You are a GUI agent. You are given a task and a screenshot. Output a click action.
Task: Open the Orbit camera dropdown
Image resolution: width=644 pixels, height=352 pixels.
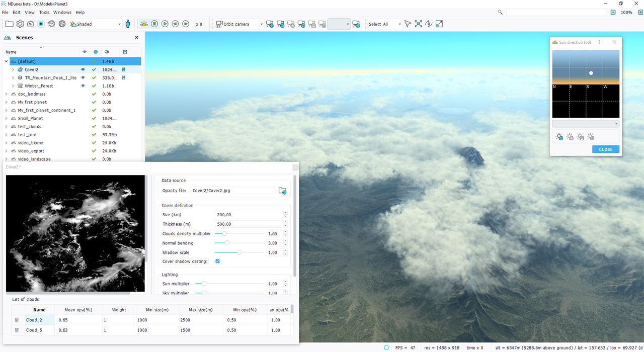coord(239,24)
